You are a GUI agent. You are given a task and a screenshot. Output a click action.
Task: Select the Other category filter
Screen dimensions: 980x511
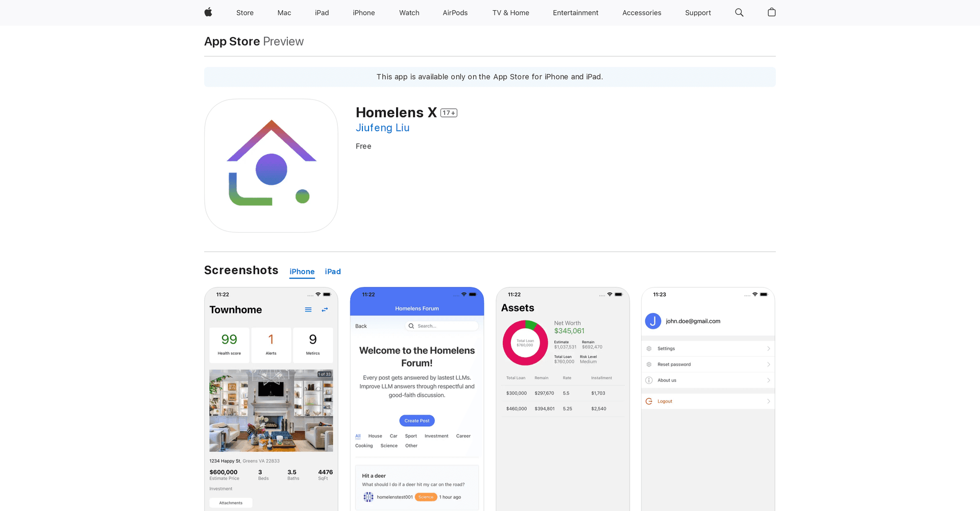pyautogui.click(x=411, y=446)
